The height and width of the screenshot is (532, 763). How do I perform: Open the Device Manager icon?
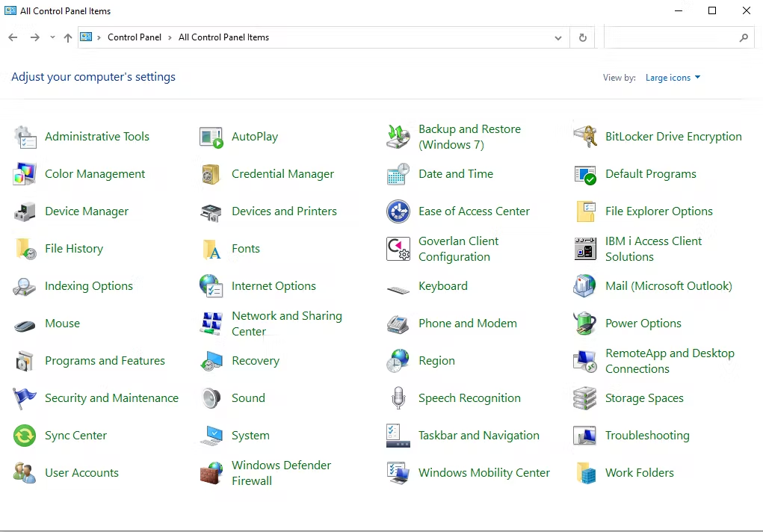pyautogui.click(x=25, y=211)
